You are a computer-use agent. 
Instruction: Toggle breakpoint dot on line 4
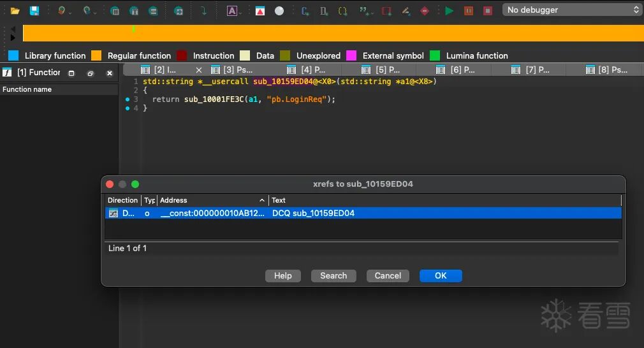(x=128, y=108)
